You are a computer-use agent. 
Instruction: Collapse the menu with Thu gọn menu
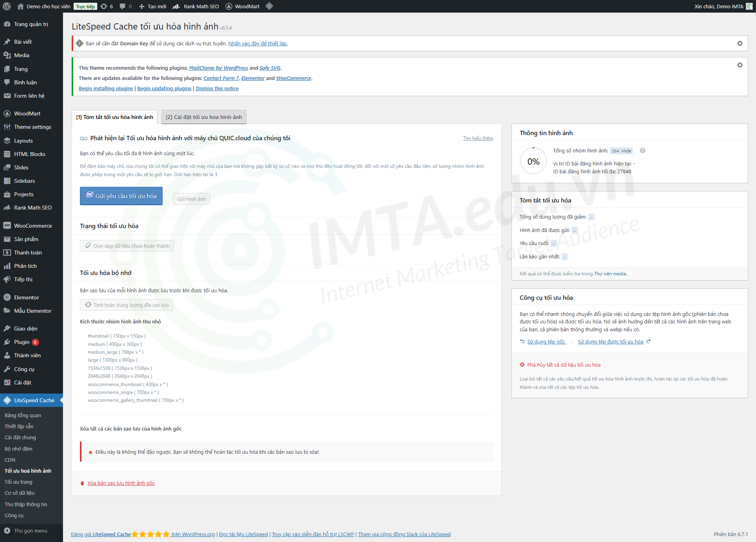pyautogui.click(x=31, y=531)
